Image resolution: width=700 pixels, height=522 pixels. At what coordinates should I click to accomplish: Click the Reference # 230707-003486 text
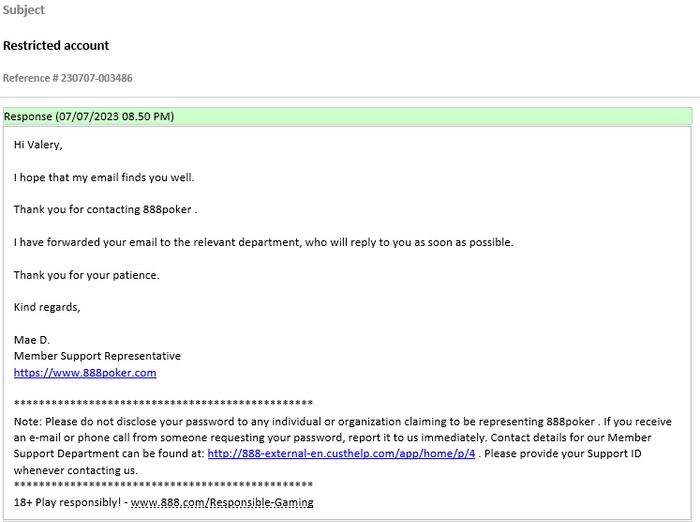[67, 78]
